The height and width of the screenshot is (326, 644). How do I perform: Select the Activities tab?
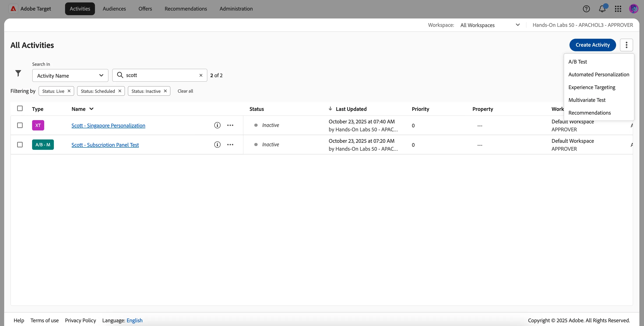point(80,9)
